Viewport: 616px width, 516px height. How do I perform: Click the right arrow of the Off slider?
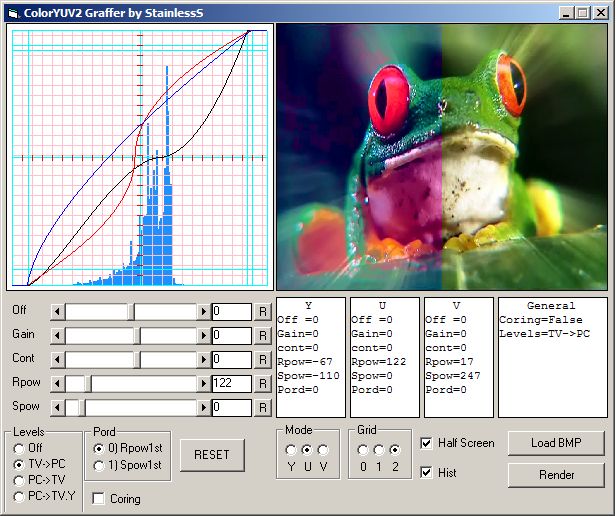point(203,312)
